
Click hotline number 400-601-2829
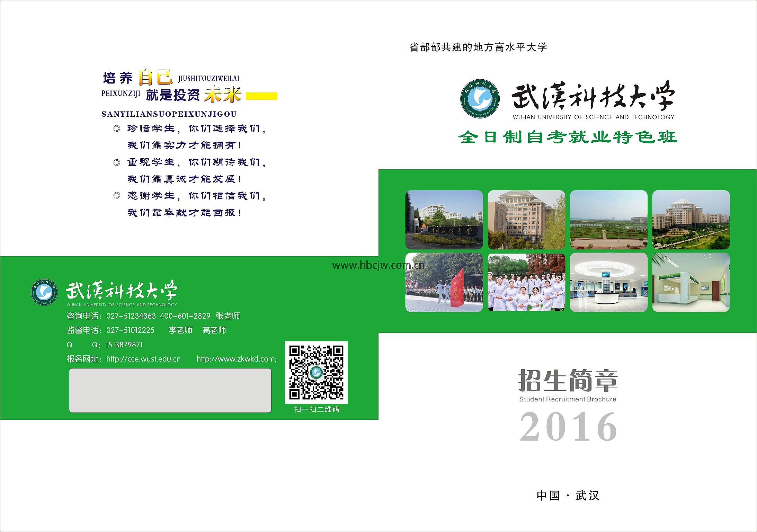click(185, 316)
